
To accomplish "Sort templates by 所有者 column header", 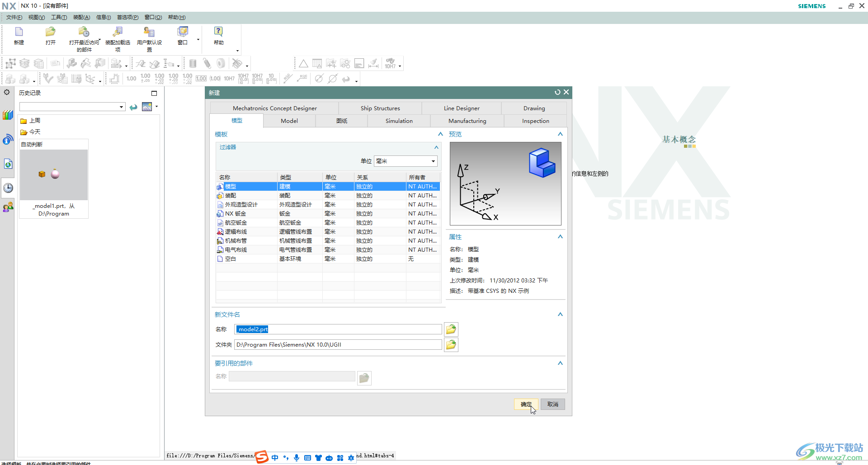I will (x=423, y=177).
